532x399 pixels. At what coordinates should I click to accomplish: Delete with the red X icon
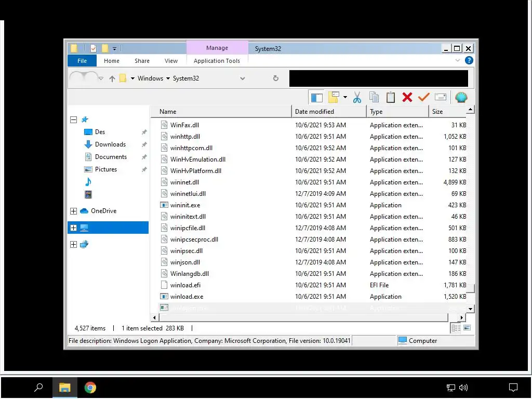coord(407,97)
